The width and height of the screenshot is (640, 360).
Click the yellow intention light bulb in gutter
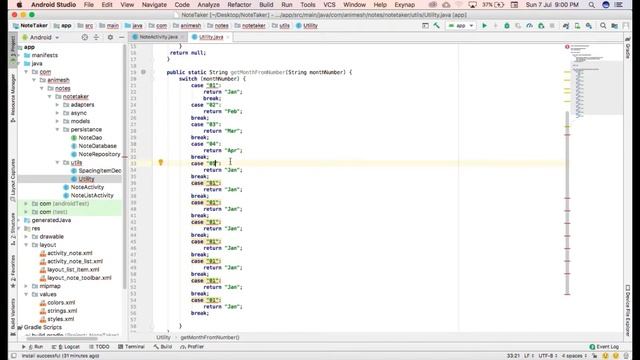pyautogui.click(x=160, y=162)
